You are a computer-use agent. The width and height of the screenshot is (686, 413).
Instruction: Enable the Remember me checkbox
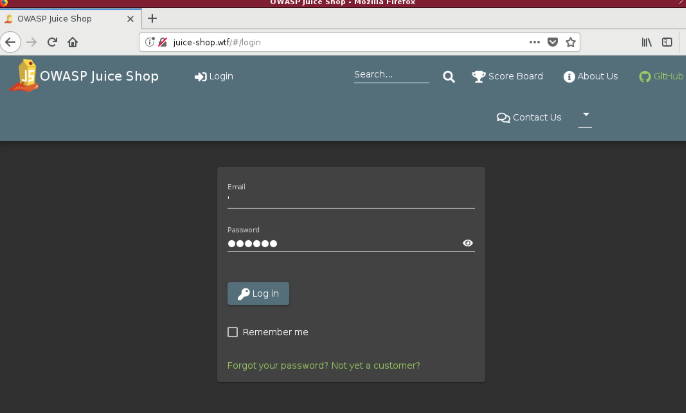233,332
